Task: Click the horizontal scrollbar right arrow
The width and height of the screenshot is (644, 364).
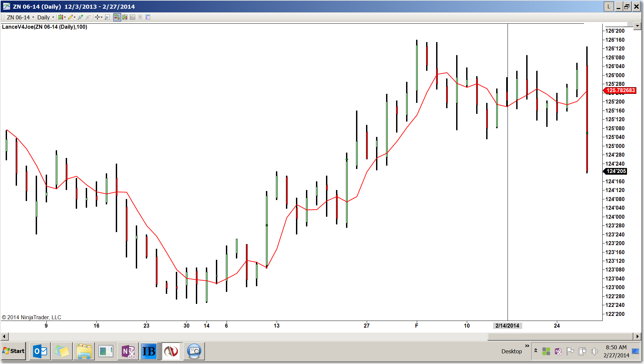Action: coord(637,336)
